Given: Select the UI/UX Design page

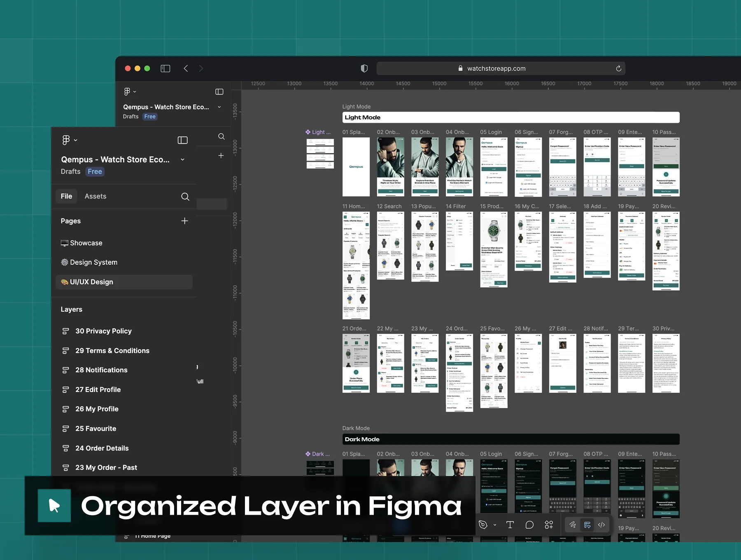Looking at the screenshot, I should (x=124, y=282).
